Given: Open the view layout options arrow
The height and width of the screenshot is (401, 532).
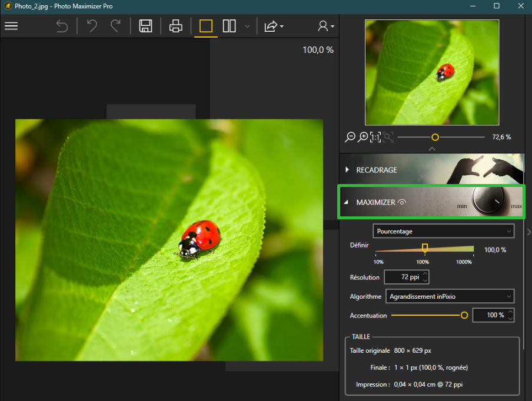Looking at the screenshot, I should [247, 26].
